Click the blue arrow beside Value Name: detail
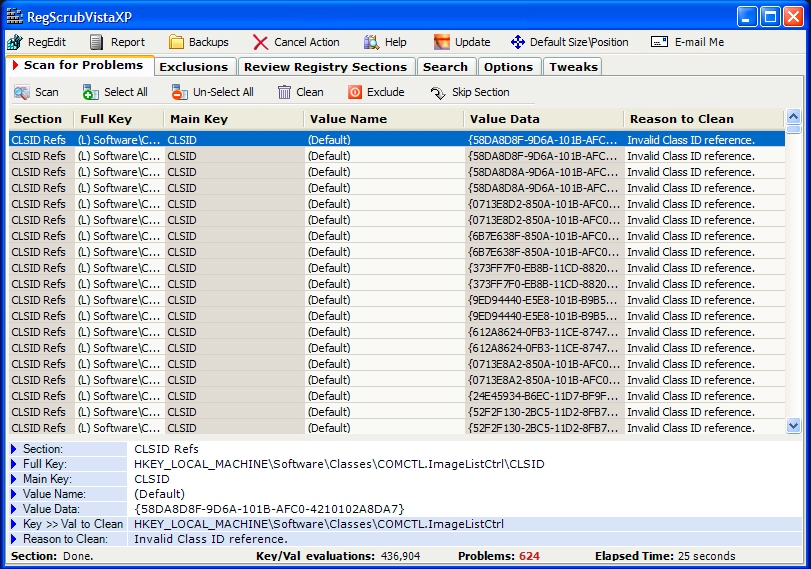 click(14, 494)
